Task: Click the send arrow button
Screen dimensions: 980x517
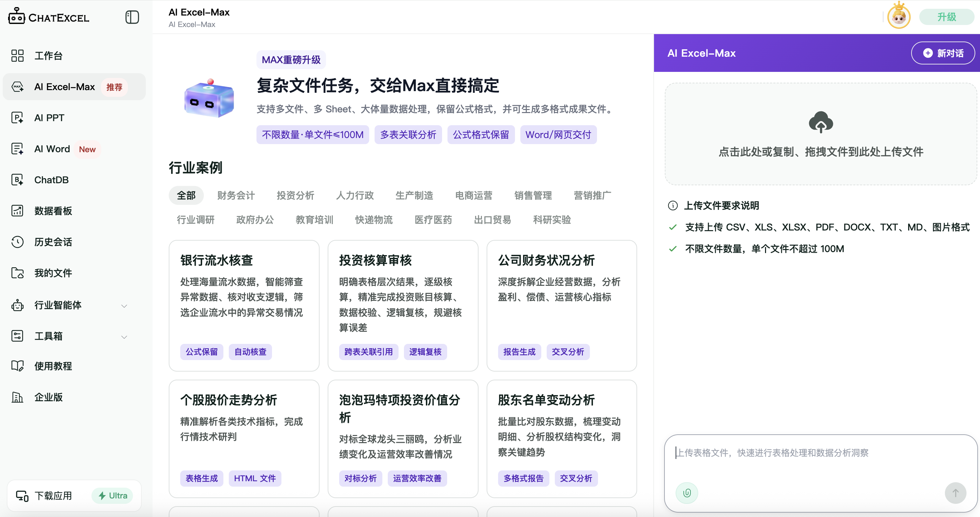Action: (x=955, y=493)
